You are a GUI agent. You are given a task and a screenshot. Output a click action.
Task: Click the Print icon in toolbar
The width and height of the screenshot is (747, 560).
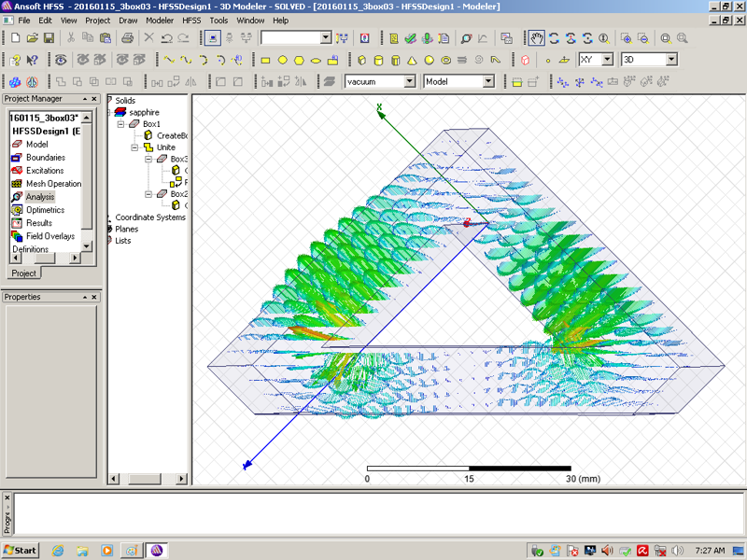click(127, 38)
